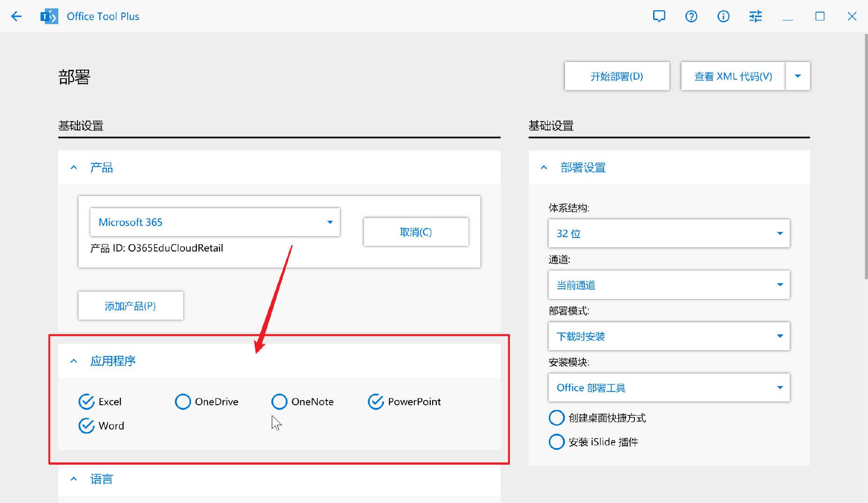
Task: Open the Microsoft 365 product dropdown
Action: point(215,222)
